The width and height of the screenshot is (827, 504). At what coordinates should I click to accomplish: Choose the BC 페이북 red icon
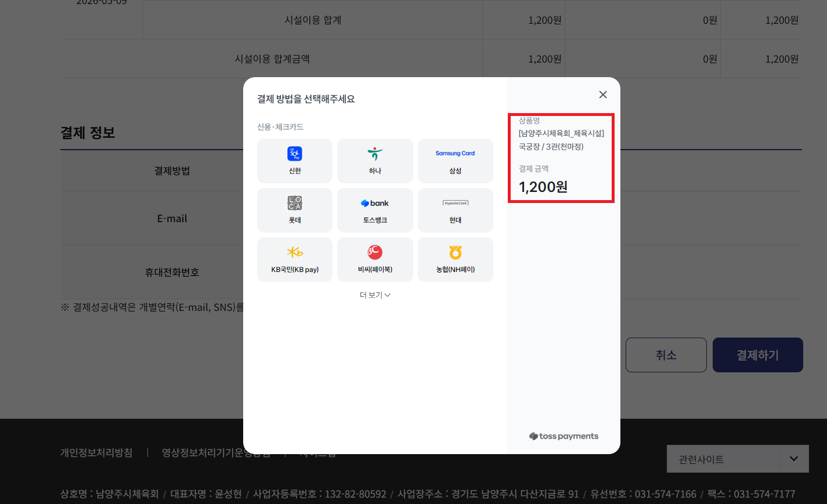tap(375, 252)
